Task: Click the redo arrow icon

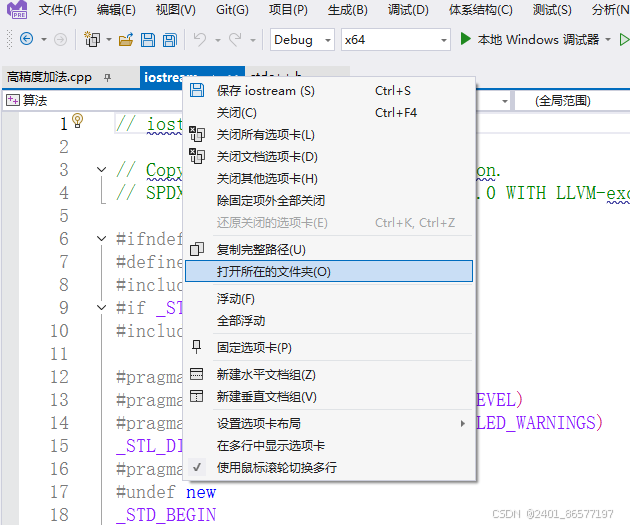Action: pyautogui.click(x=235, y=39)
